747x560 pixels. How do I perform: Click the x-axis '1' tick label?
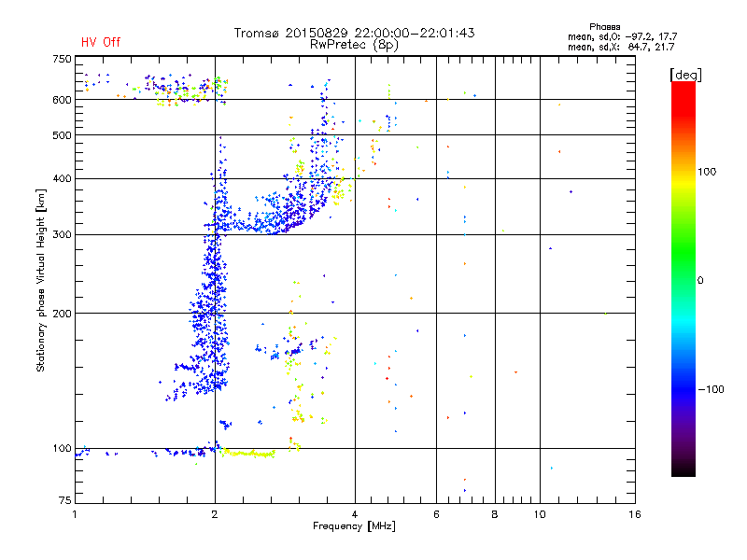coord(76,514)
